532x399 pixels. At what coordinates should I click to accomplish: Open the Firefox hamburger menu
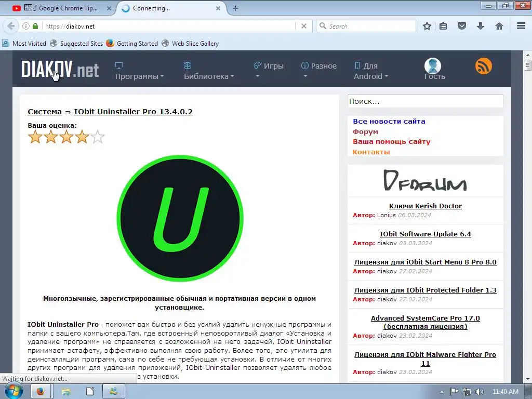[x=521, y=26]
